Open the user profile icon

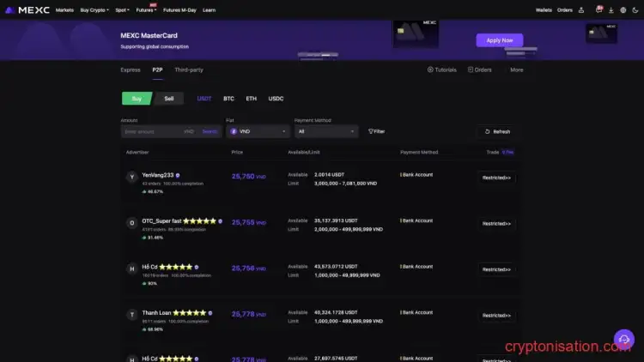[581, 9]
